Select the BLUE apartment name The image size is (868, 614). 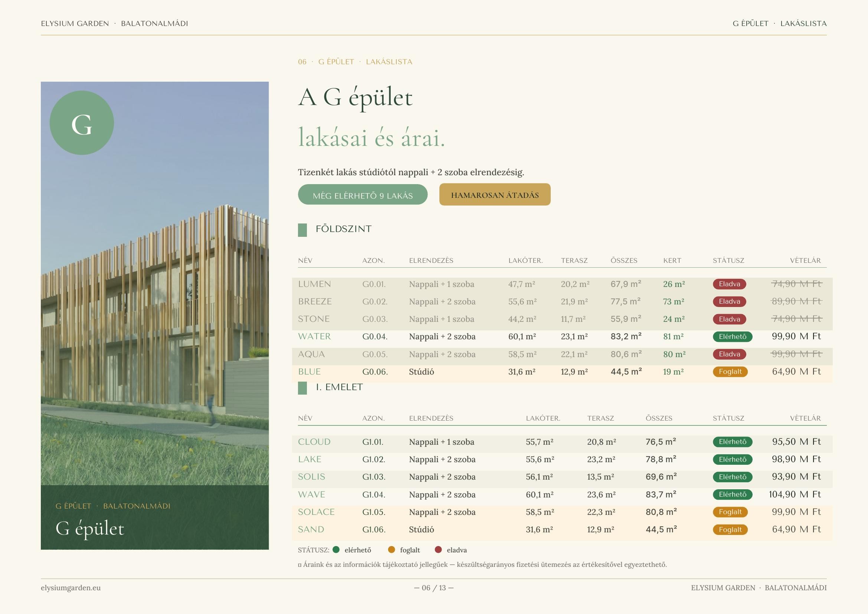pos(309,371)
